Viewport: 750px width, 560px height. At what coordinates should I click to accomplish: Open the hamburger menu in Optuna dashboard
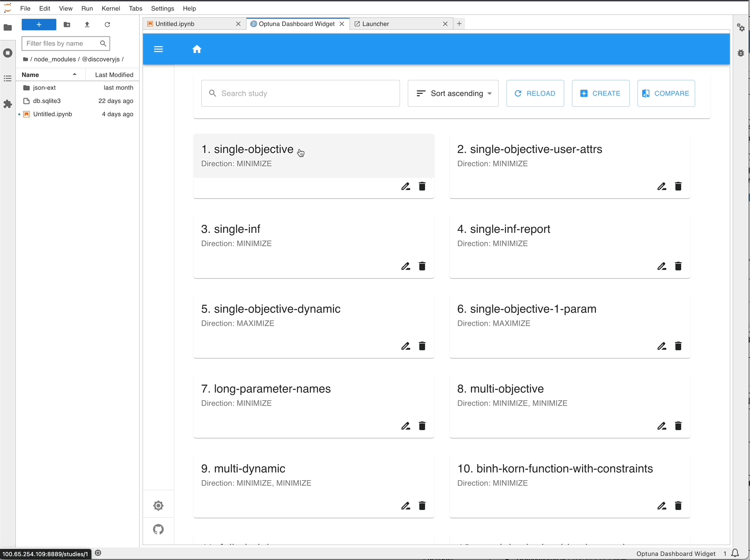(x=158, y=49)
